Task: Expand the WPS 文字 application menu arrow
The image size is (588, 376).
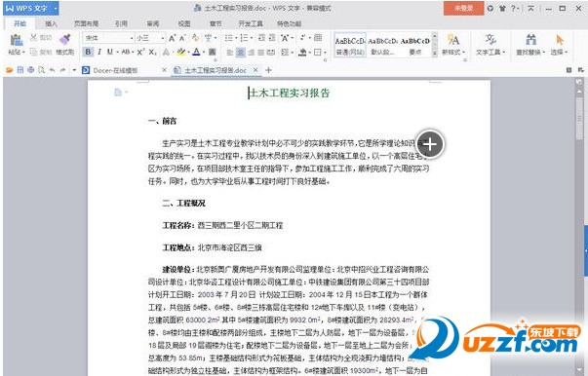Action: click(56, 8)
